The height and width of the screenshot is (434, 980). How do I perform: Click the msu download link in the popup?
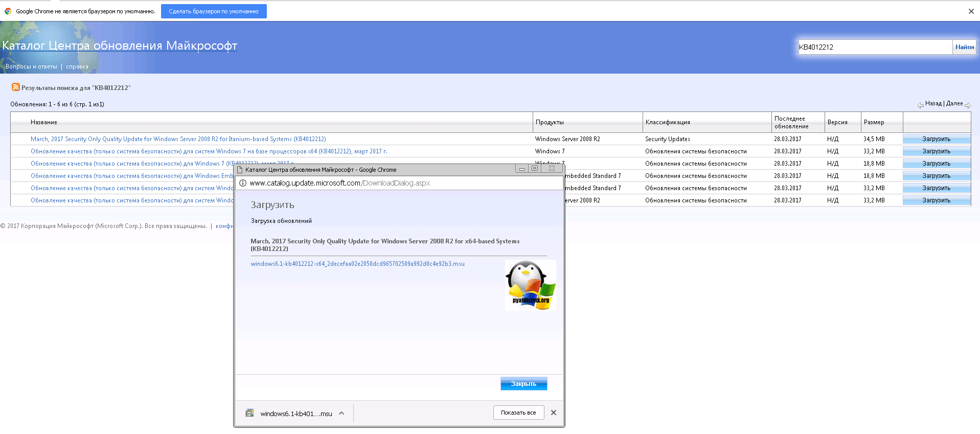tap(357, 264)
